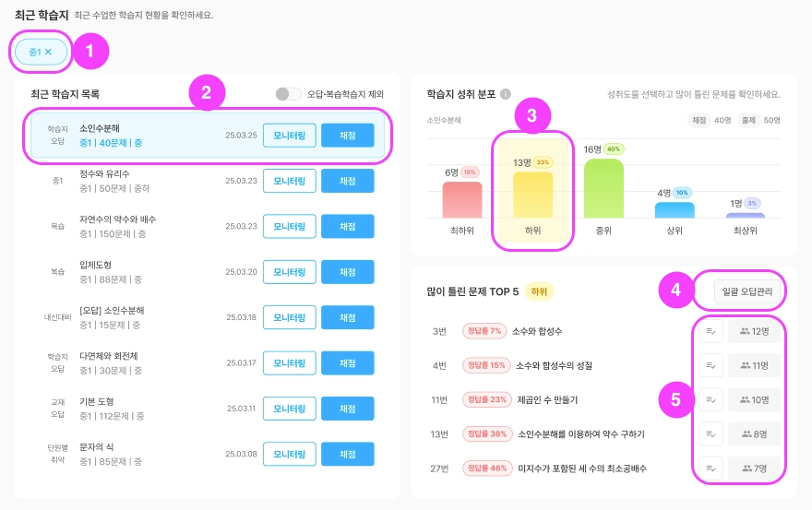The height and width of the screenshot is (510, 812).
Task: Click 채점 for 문자의 식 worksheet
Action: click(x=348, y=454)
